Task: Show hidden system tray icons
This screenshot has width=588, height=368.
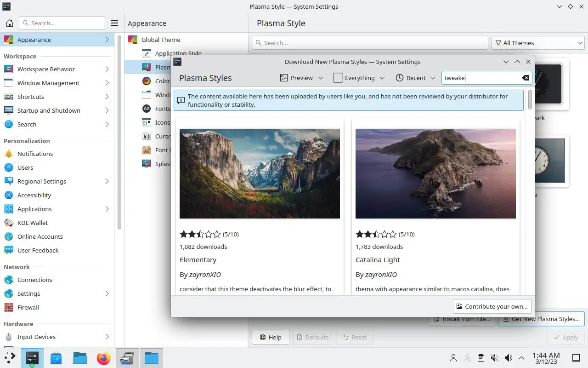Action: pos(521,358)
